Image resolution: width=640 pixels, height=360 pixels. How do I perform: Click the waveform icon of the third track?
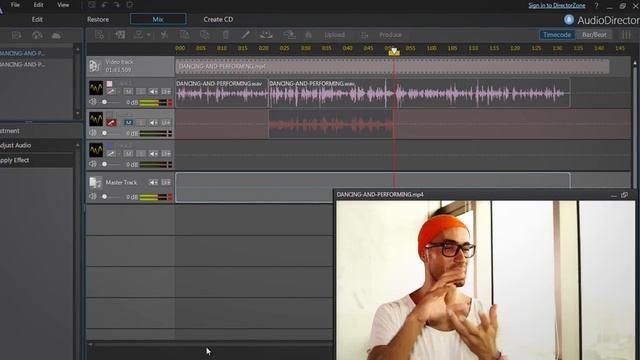pyautogui.click(x=96, y=150)
